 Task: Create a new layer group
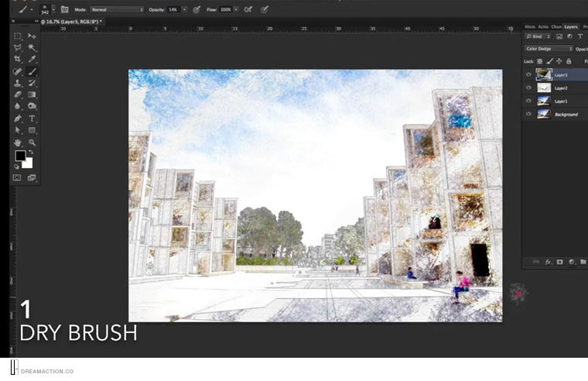pyautogui.click(x=583, y=262)
